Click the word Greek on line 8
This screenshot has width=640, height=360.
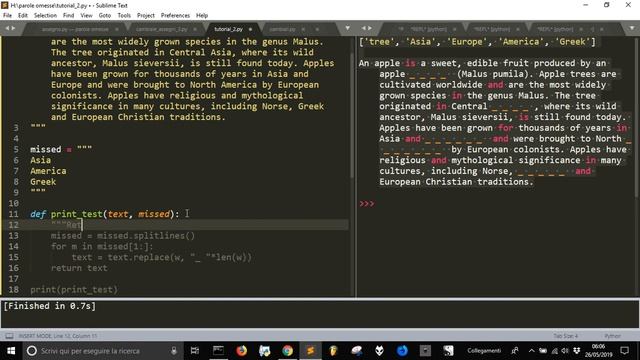pyautogui.click(x=43, y=182)
